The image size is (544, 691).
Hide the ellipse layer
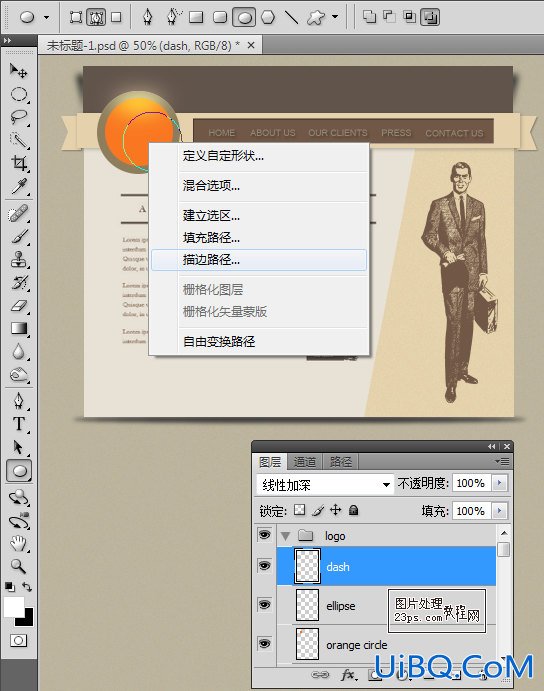(265, 605)
